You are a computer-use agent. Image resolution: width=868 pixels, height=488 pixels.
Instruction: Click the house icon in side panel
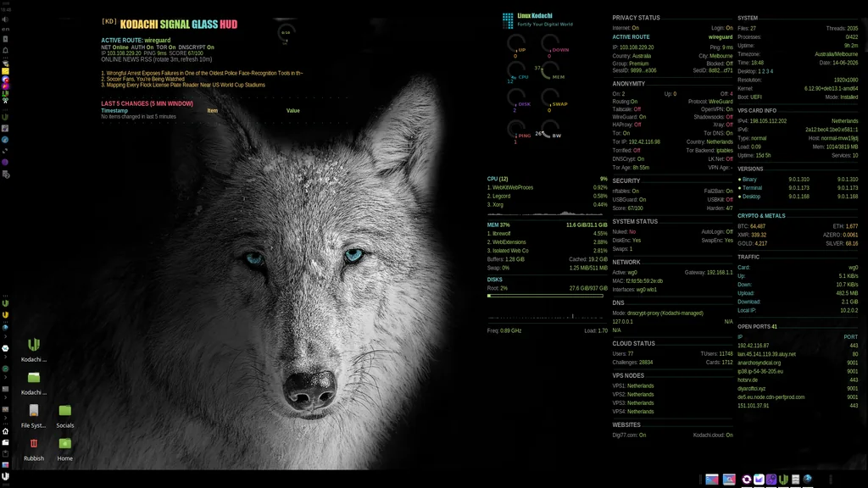(6, 431)
